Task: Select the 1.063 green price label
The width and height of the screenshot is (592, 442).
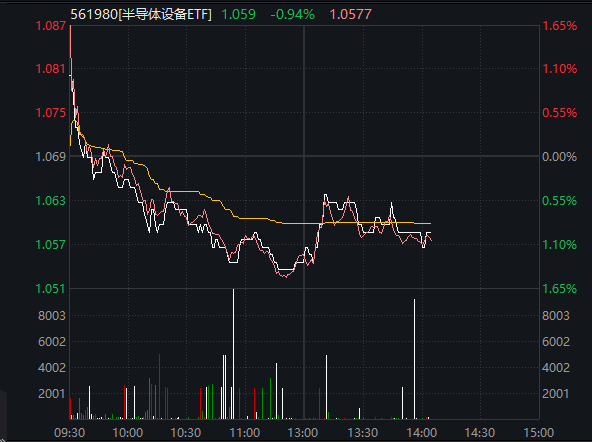Action: click(51, 200)
